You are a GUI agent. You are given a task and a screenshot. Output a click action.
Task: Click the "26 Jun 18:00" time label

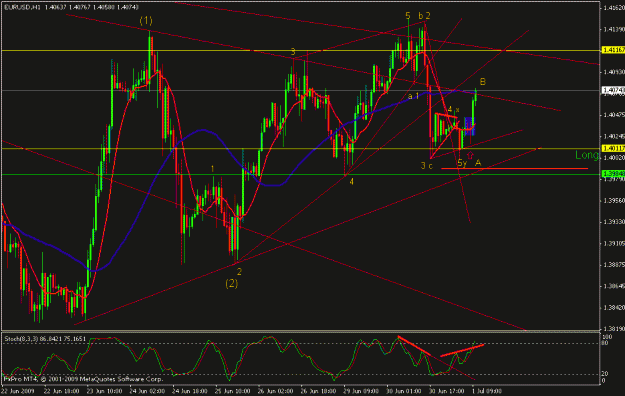pos(318,391)
